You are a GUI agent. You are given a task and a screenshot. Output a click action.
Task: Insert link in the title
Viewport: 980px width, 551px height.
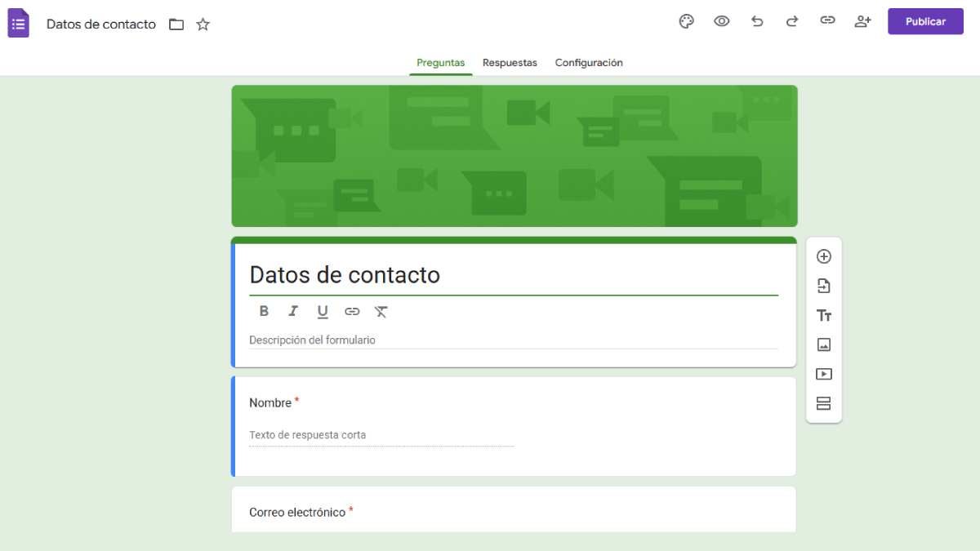click(352, 311)
